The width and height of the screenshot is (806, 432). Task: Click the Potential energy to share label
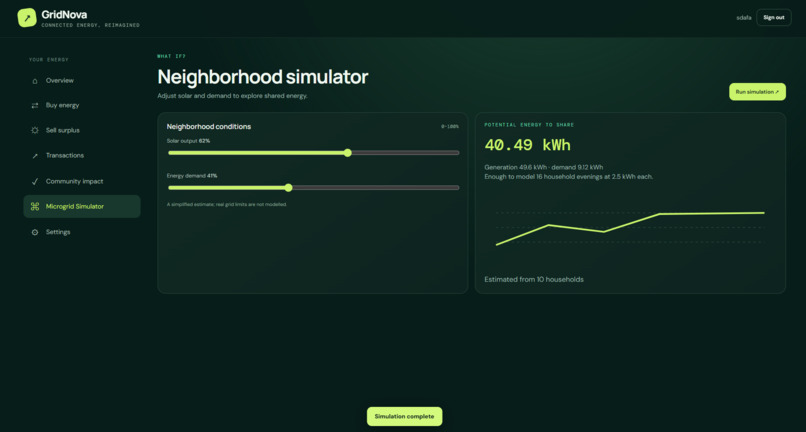point(529,125)
